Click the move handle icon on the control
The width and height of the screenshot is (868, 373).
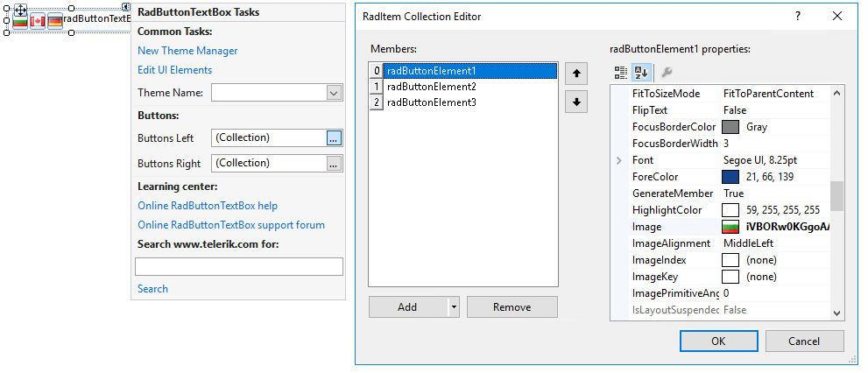pyautogui.click(x=20, y=10)
